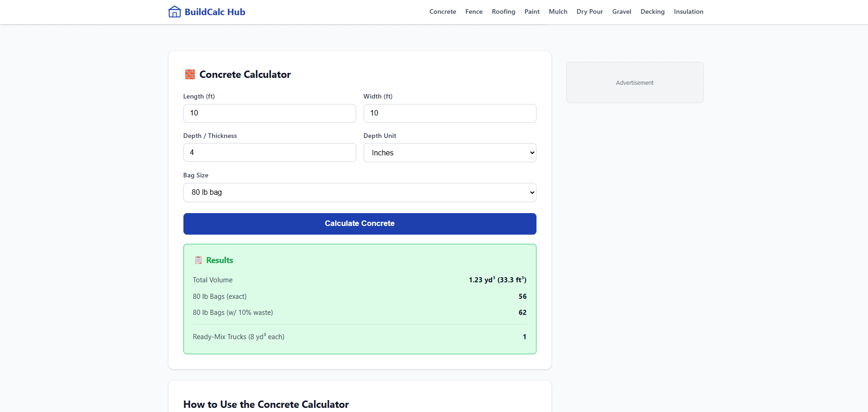Open the BuildCalc Hub home link
The image size is (868, 412).
(207, 12)
